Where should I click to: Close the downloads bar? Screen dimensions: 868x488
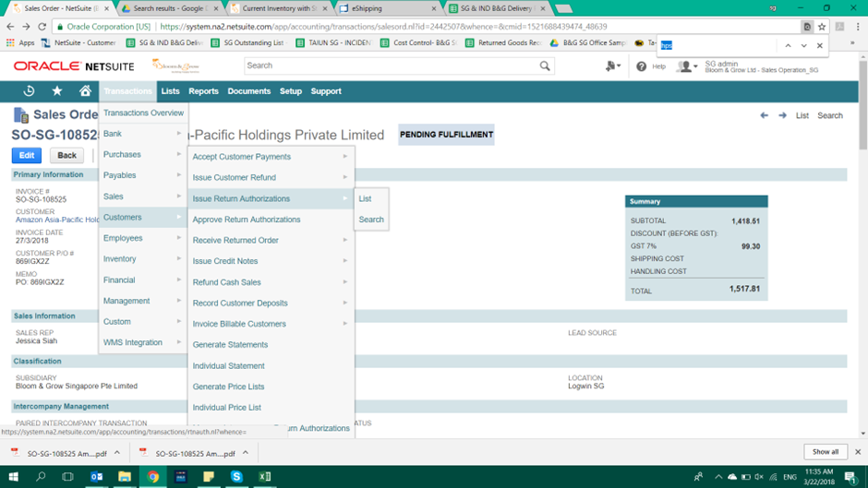click(x=858, y=452)
